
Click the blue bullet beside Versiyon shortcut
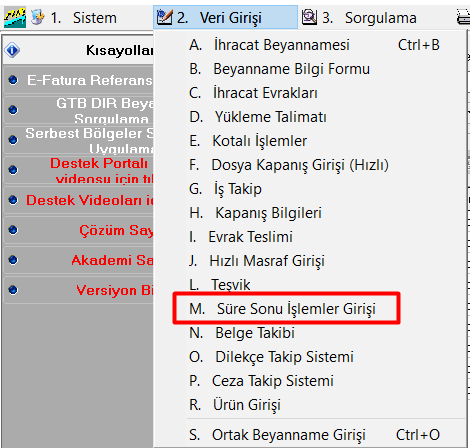(13, 290)
